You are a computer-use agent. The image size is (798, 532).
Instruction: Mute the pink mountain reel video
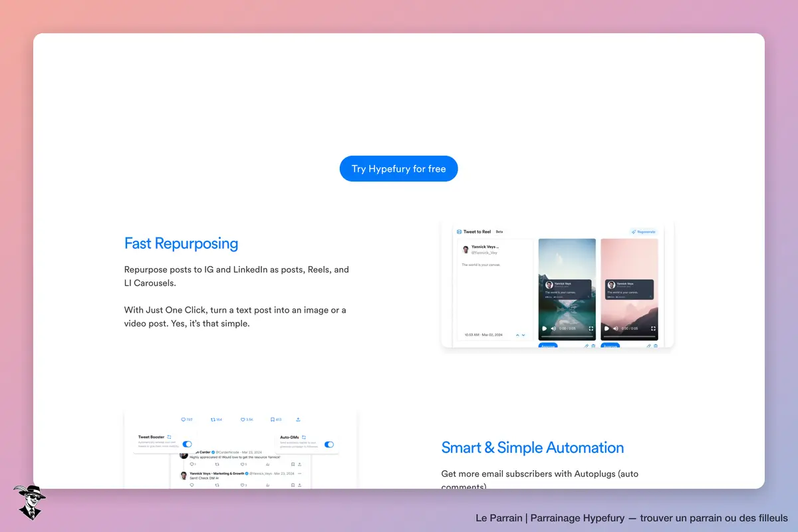(x=615, y=329)
